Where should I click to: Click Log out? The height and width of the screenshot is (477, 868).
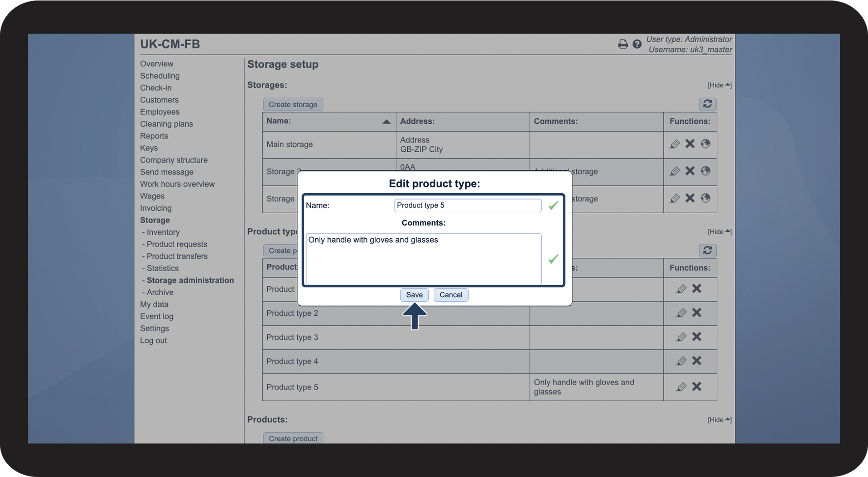coord(153,340)
